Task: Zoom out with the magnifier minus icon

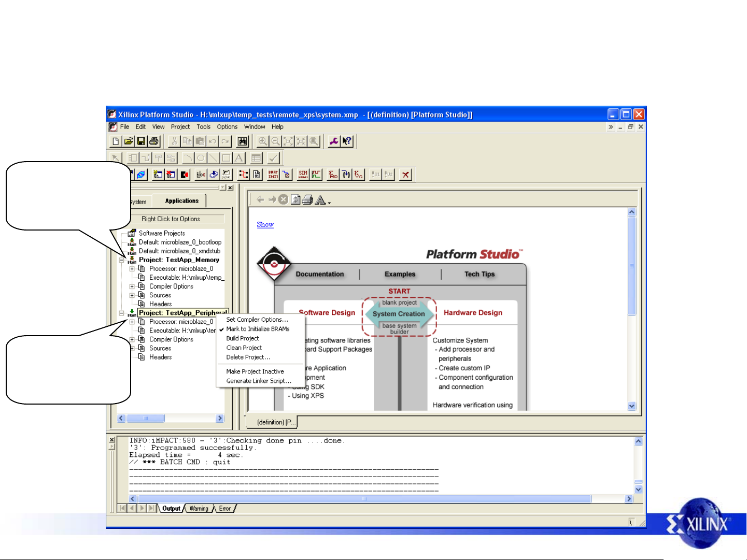Action: click(x=276, y=141)
